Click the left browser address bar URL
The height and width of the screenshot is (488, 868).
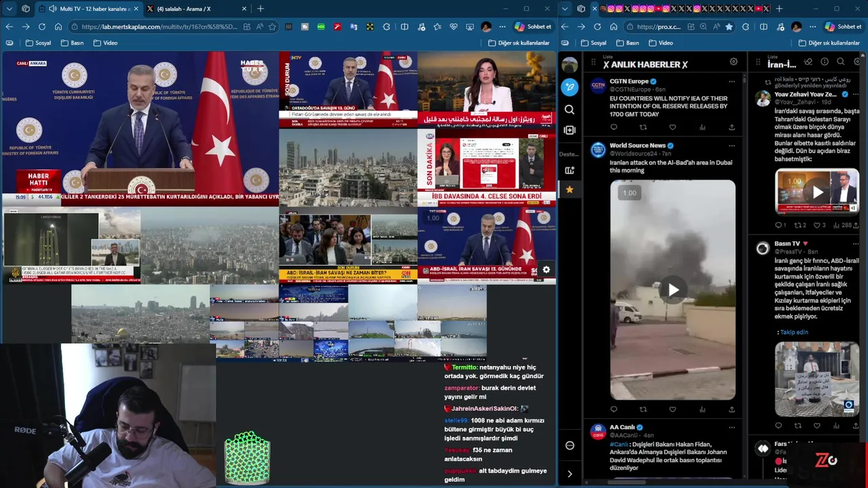click(x=159, y=26)
